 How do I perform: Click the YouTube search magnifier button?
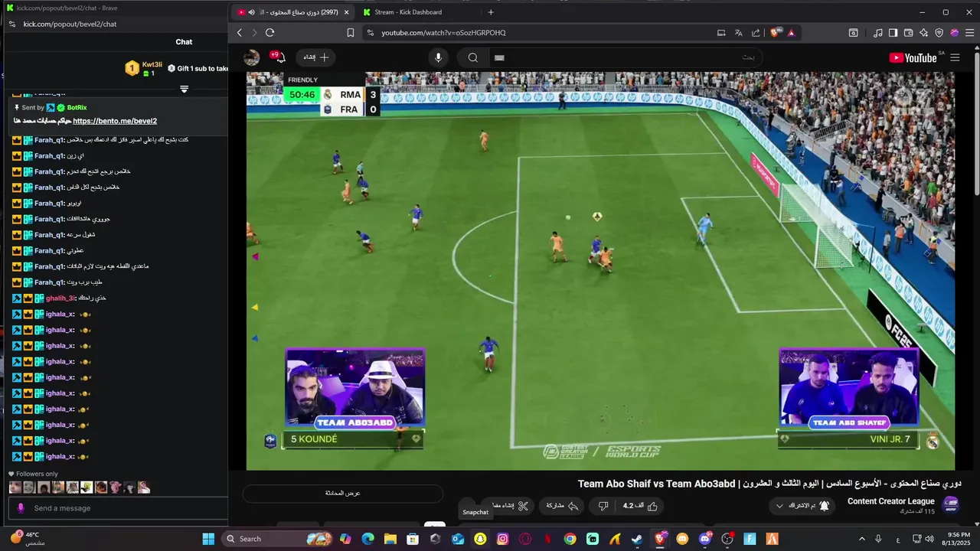coord(473,57)
